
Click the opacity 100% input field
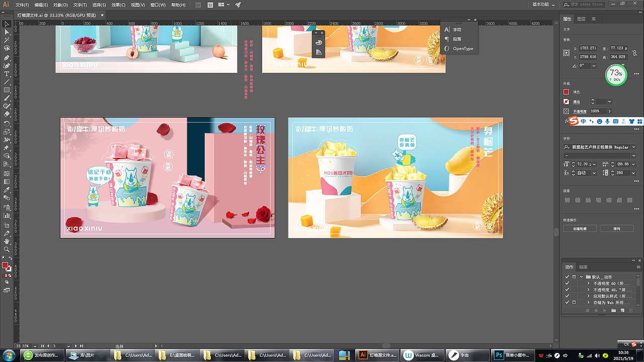(598, 111)
